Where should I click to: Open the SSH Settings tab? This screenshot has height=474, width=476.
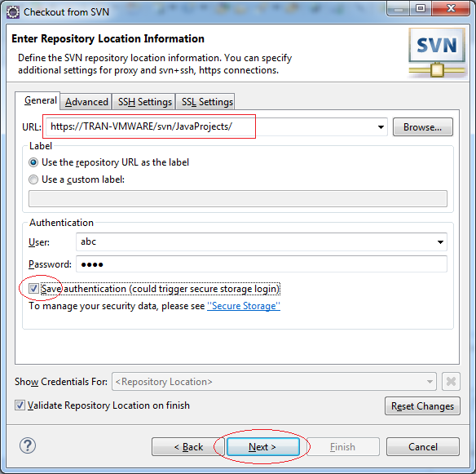[x=145, y=102]
